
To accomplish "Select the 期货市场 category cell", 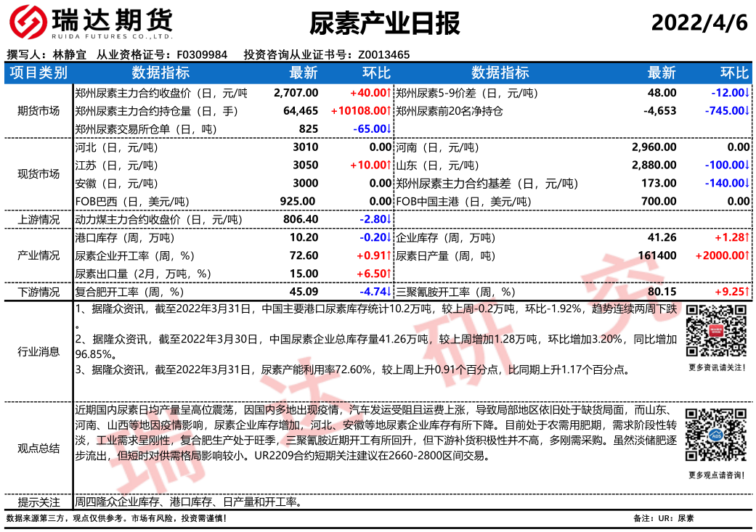I will coord(38,111).
